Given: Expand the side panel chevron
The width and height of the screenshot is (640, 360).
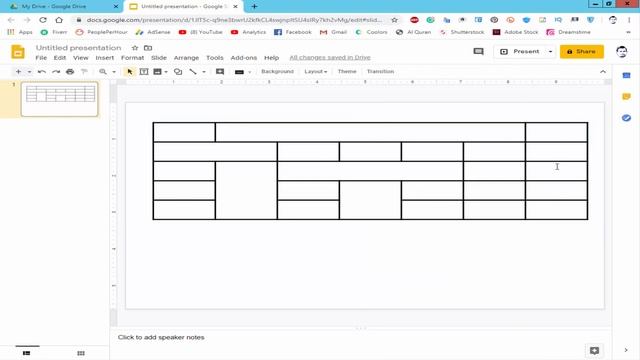Looking at the screenshot, I should (x=626, y=350).
